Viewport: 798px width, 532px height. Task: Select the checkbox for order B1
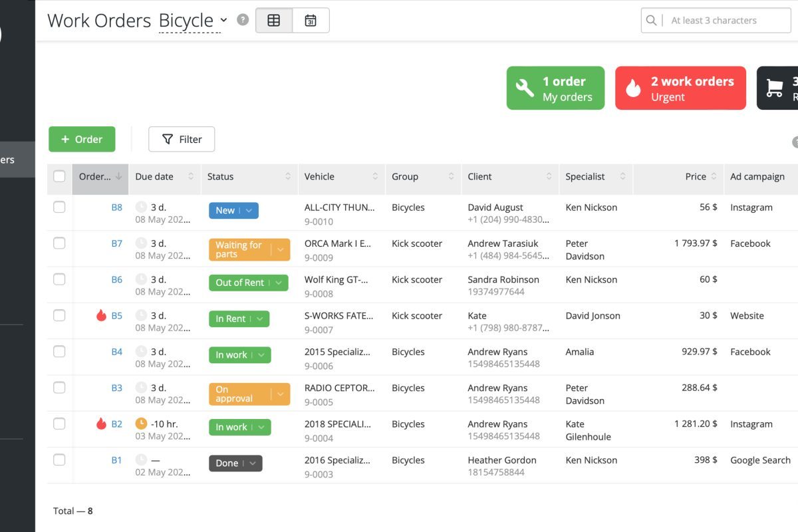click(59, 460)
